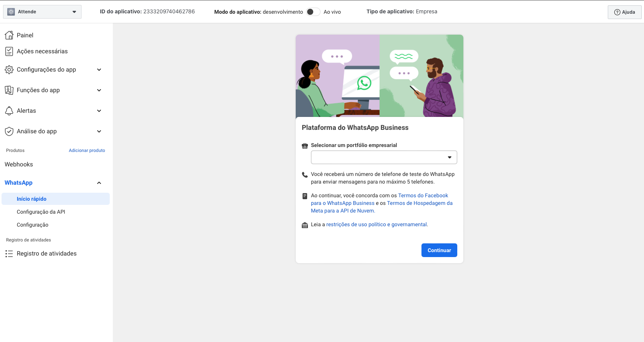Open Termos de Hospedagem da Meta link
Viewport: 644px width, 342px height.
[382, 207]
